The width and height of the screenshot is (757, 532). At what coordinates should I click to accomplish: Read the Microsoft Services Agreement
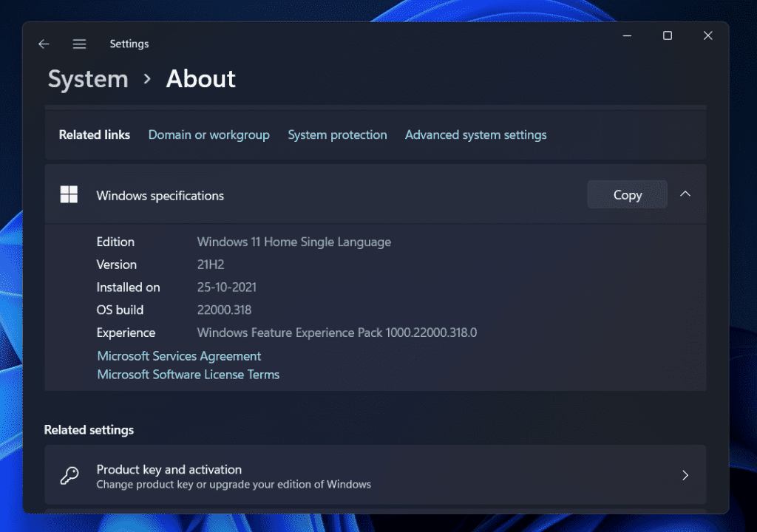tap(179, 355)
